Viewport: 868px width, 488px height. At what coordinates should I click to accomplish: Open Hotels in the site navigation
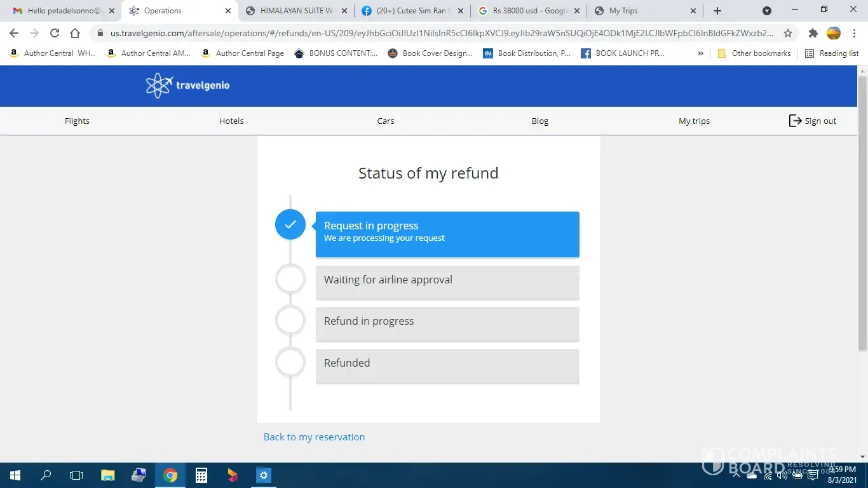coord(231,121)
